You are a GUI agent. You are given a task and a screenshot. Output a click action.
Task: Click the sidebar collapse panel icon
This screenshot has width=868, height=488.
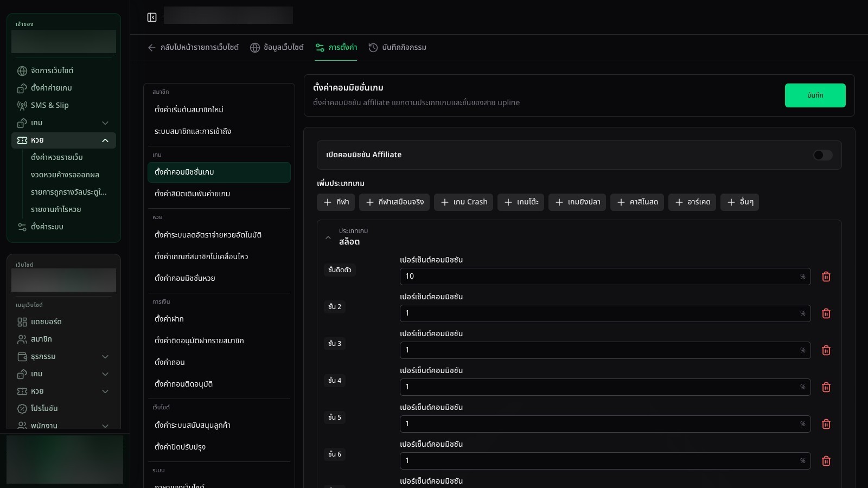coord(152,17)
